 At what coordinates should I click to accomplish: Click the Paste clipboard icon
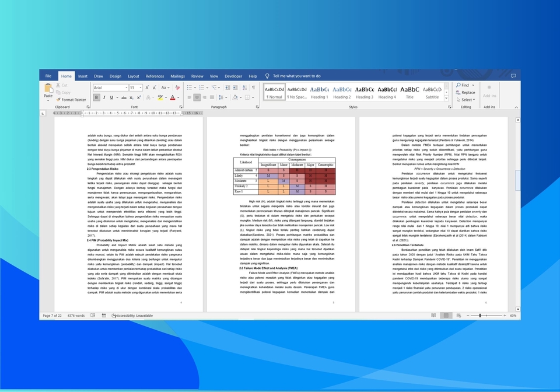coord(48,88)
